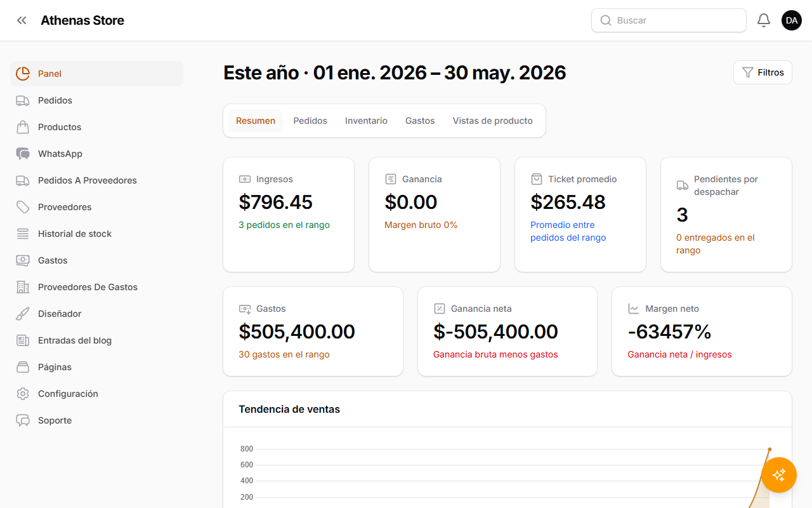Switch to the Gastos tab
The height and width of the screenshot is (508, 812).
[420, 121]
